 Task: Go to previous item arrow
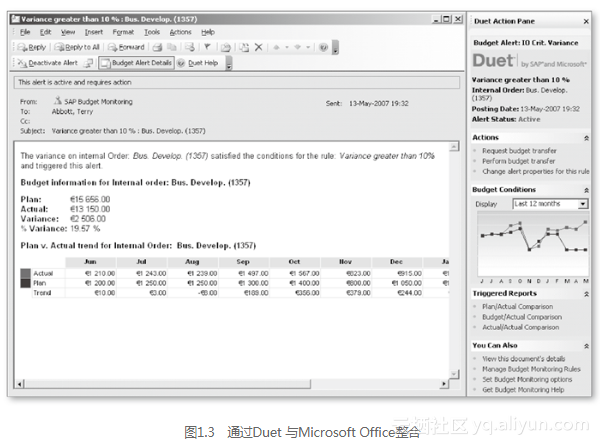point(276,47)
